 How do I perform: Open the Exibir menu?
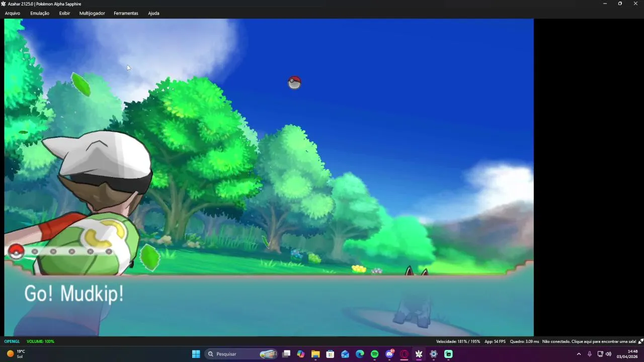coord(64,13)
